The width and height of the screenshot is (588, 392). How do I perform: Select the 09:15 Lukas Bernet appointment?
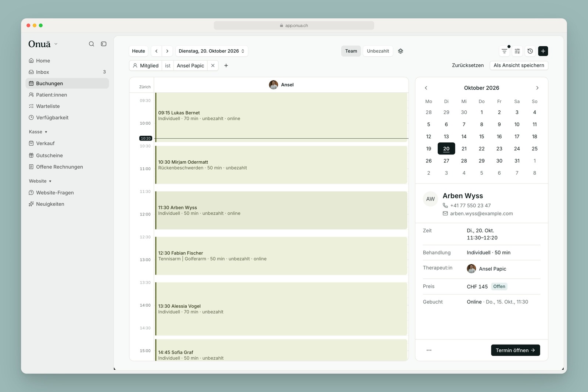coord(281,117)
